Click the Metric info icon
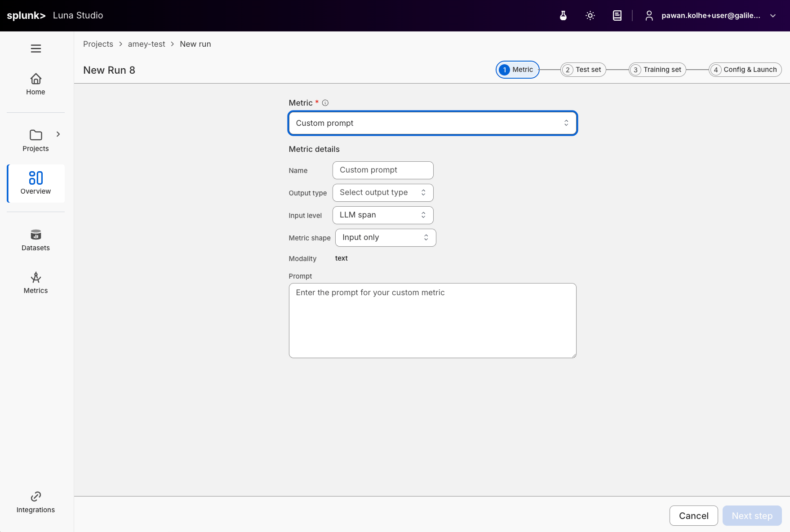The width and height of the screenshot is (790, 532). 325,103
